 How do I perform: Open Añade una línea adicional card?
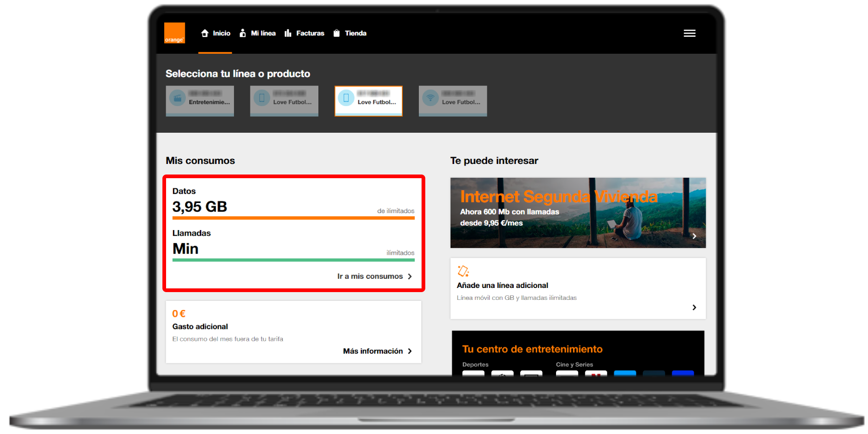578,288
